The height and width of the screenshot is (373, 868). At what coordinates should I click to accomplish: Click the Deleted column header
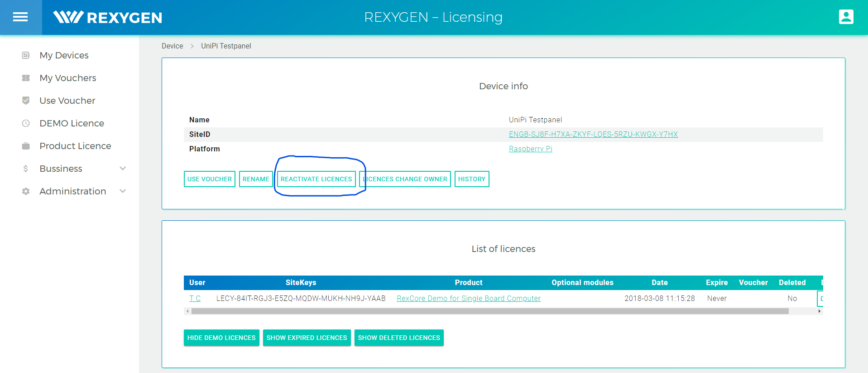[x=792, y=282]
